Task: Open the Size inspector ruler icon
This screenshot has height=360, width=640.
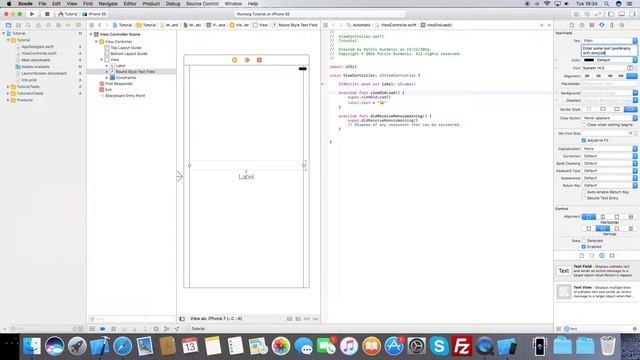Action: 611,25
